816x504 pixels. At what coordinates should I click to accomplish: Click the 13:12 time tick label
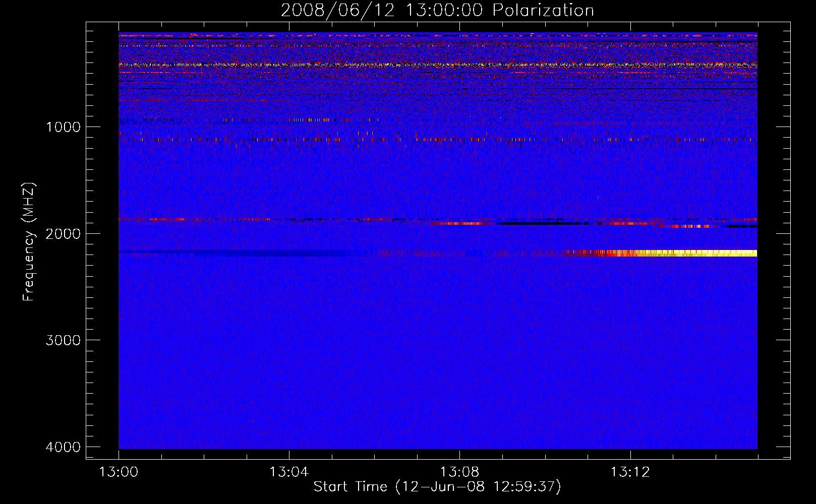click(630, 472)
